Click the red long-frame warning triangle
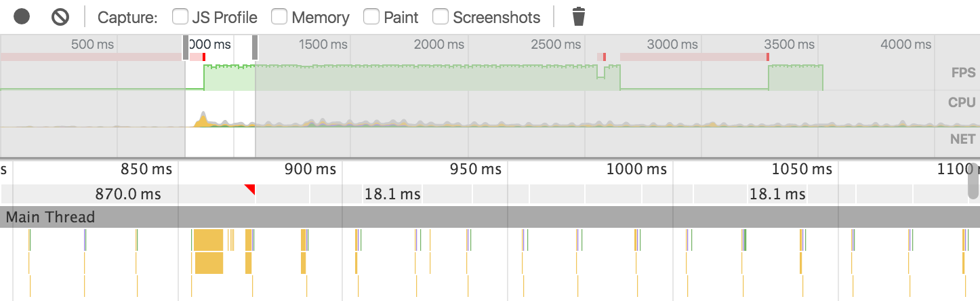 pos(251,188)
